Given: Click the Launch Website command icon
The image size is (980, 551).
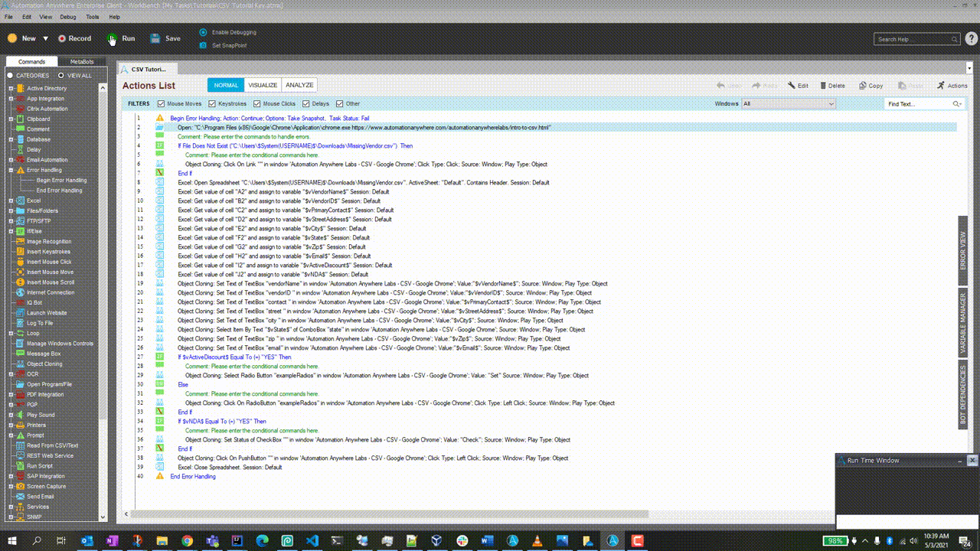Looking at the screenshot, I should tap(21, 313).
